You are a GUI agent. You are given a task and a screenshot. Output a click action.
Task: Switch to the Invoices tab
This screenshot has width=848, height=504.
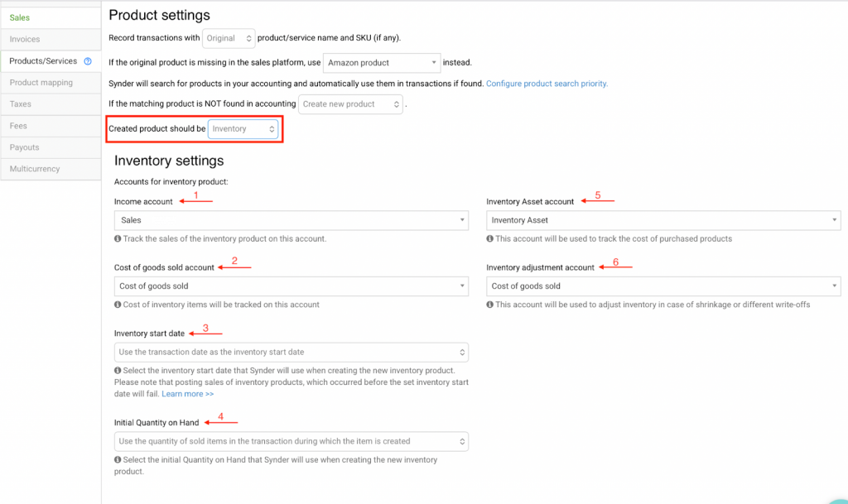pyautogui.click(x=25, y=39)
